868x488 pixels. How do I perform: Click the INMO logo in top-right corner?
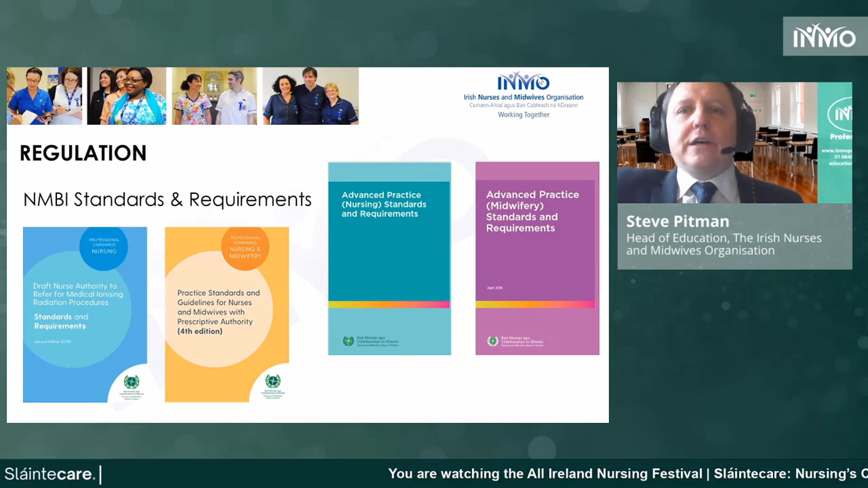coord(824,36)
